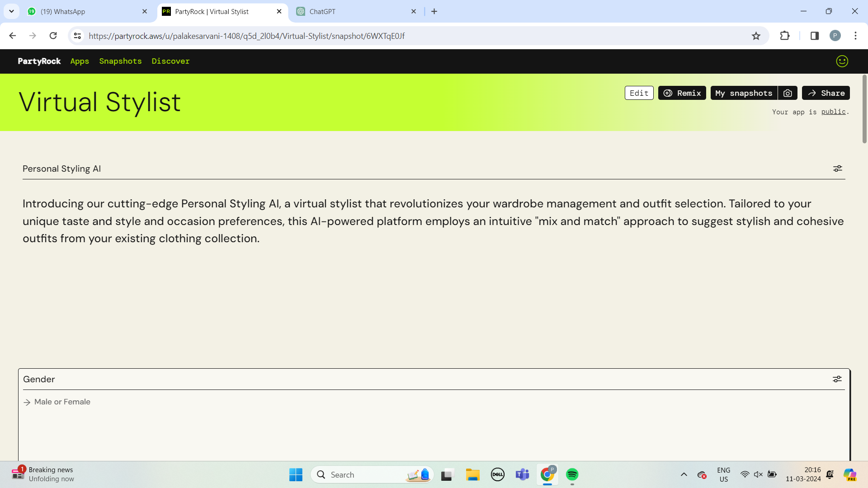Open Spotify from the taskbar
Screen dimensions: 868x488
click(572, 474)
